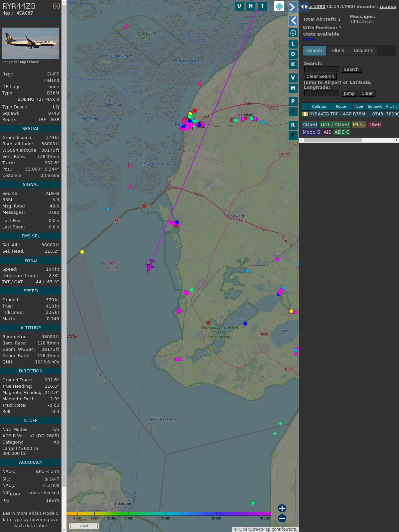
Task: Open the Columns tab
Action: (x=363, y=51)
